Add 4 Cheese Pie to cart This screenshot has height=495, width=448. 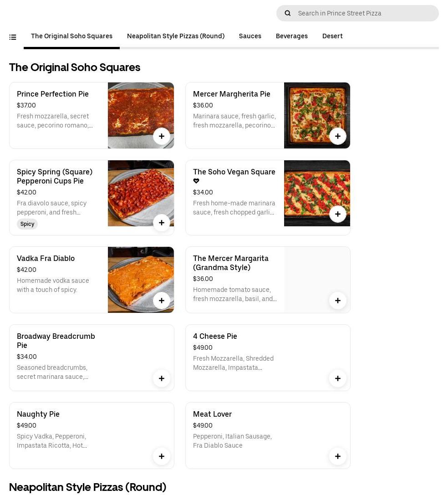pos(338,378)
